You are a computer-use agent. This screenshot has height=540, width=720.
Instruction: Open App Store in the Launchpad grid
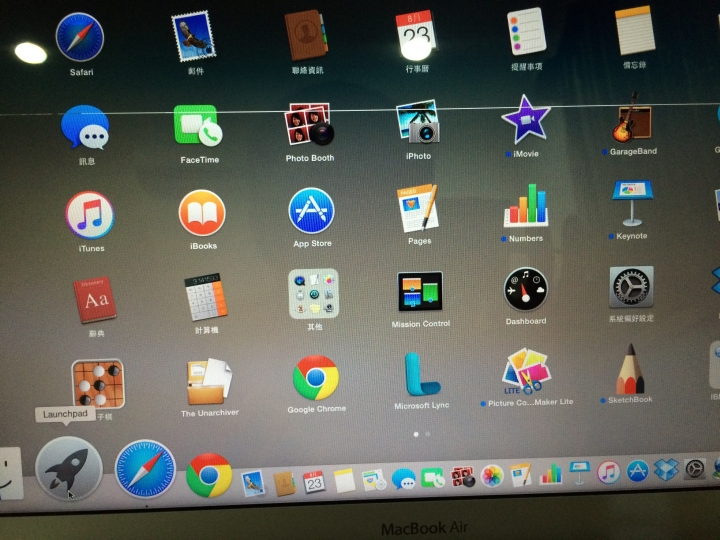(x=311, y=211)
